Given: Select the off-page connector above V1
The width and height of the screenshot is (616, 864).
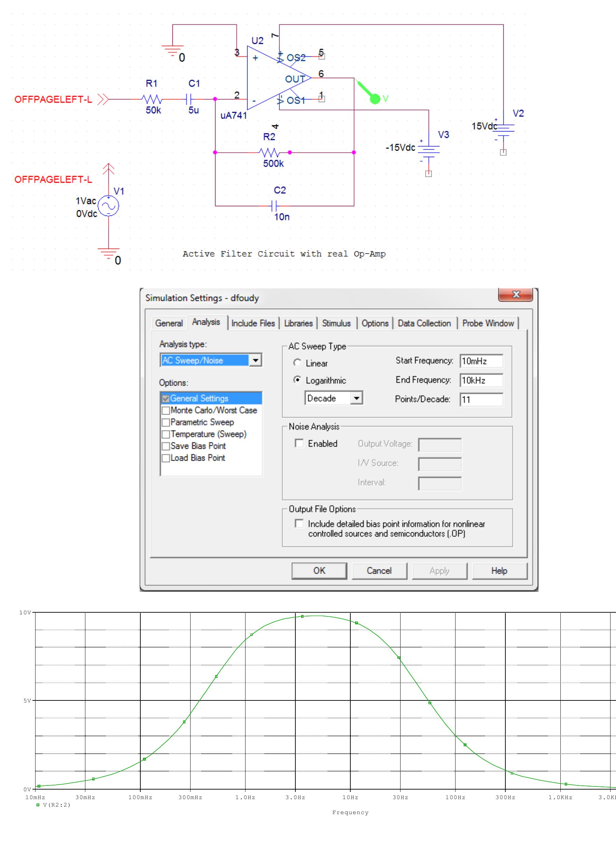Looking at the screenshot, I should coord(109,169).
